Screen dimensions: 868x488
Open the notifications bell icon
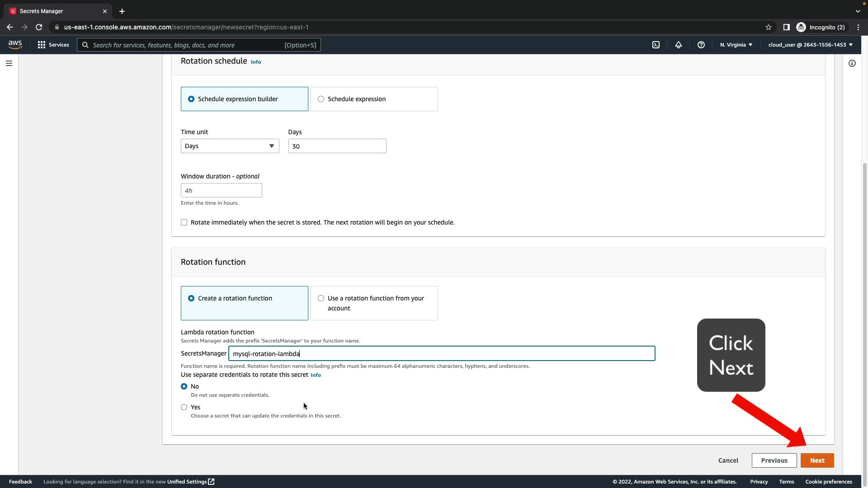(x=679, y=45)
